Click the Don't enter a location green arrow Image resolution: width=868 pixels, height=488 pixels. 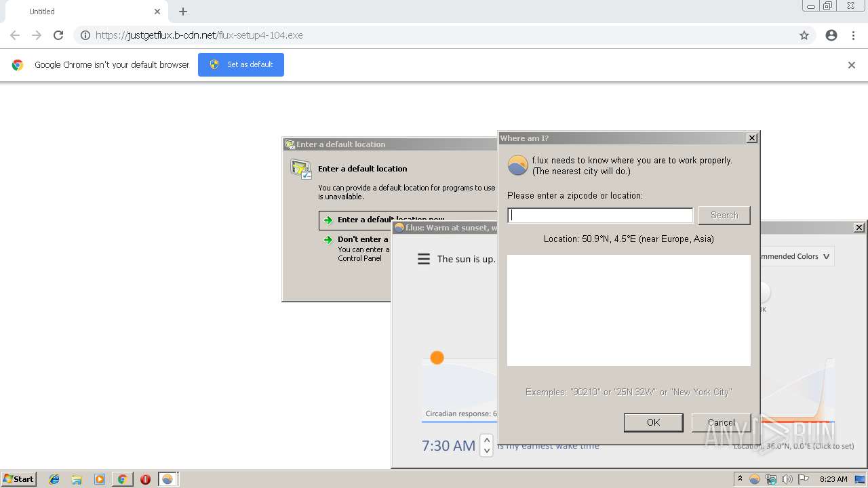coord(328,240)
